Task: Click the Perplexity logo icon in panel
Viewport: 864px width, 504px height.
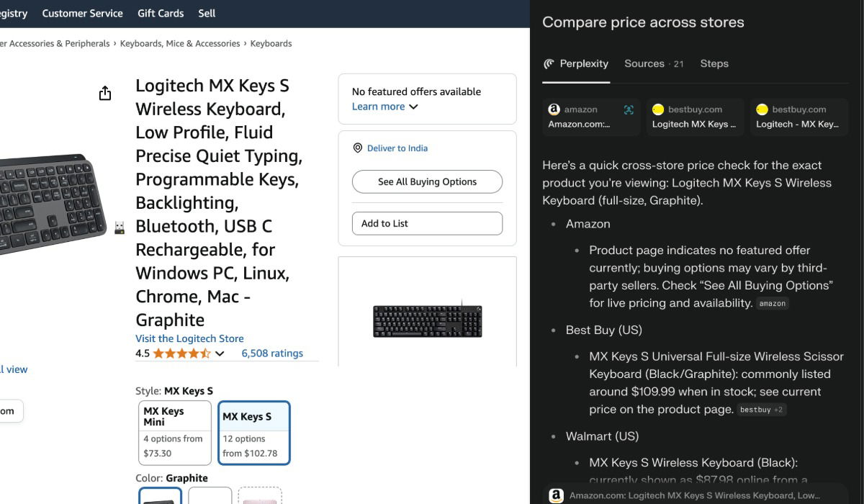Action: pyautogui.click(x=549, y=64)
